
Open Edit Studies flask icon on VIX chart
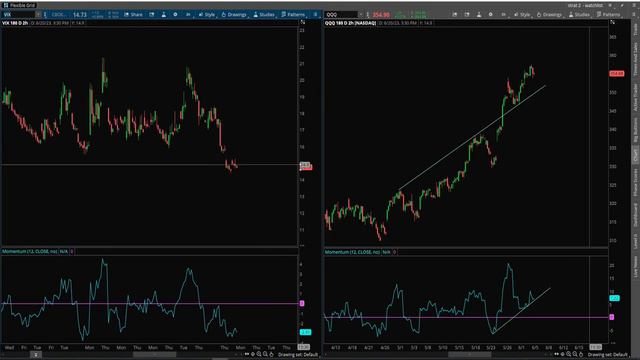pos(164,15)
